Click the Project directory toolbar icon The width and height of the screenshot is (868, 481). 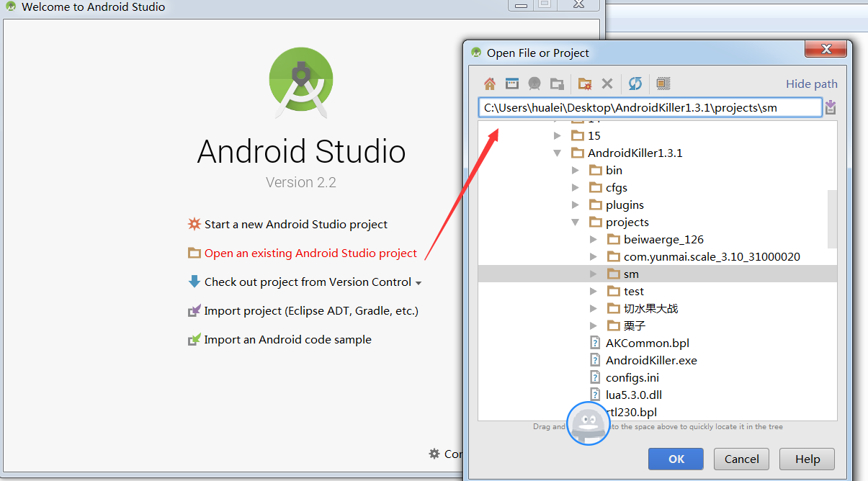534,84
